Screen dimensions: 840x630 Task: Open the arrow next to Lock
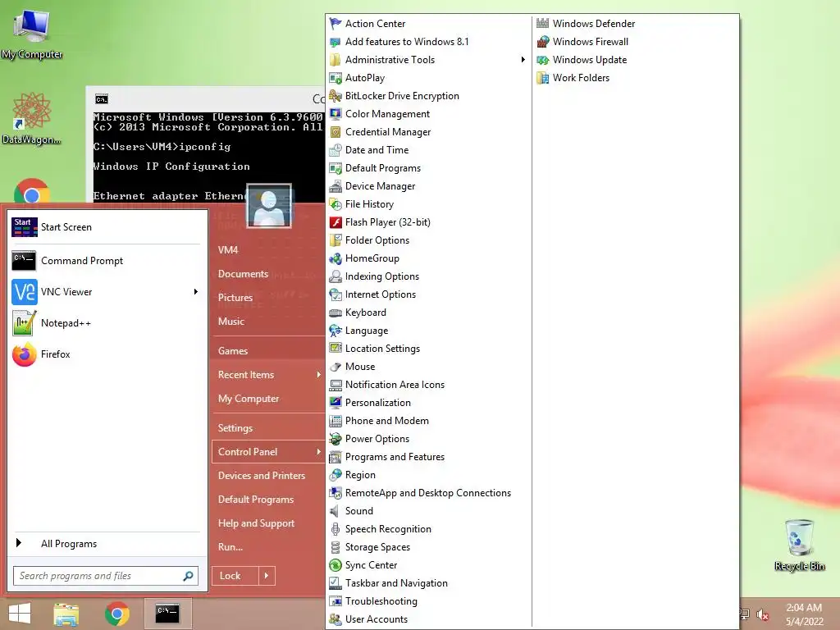point(267,576)
